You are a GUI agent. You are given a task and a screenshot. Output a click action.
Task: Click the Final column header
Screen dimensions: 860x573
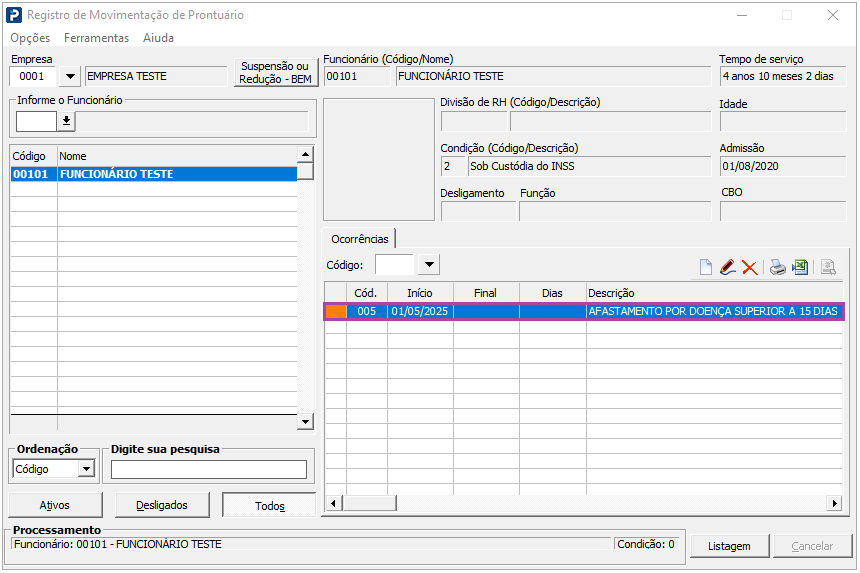tap(485, 293)
